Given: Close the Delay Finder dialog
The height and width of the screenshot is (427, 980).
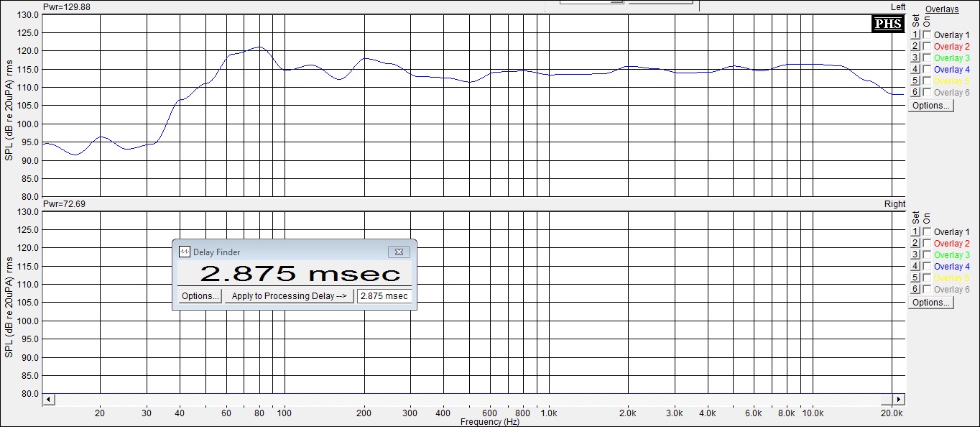Looking at the screenshot, I should click(399, 252).
